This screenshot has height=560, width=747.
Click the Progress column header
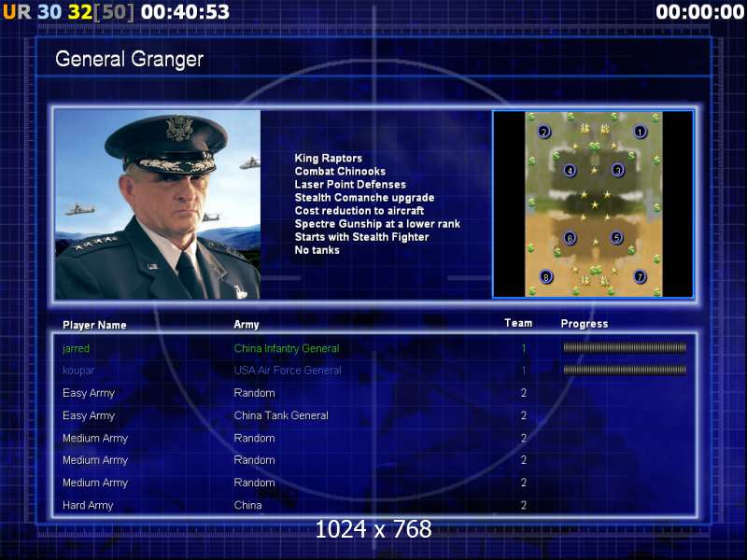pyautogui.click(x=585, y=324)
